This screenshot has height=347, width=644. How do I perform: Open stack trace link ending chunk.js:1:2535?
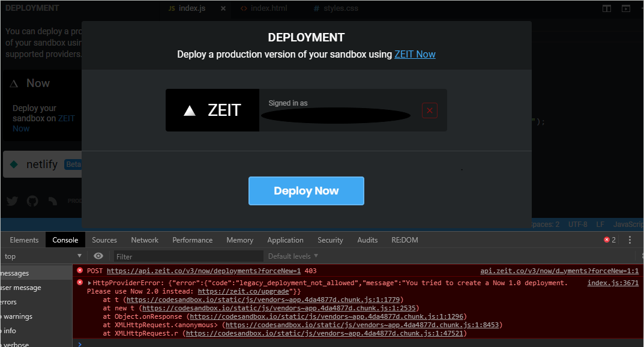click(279, 309)
